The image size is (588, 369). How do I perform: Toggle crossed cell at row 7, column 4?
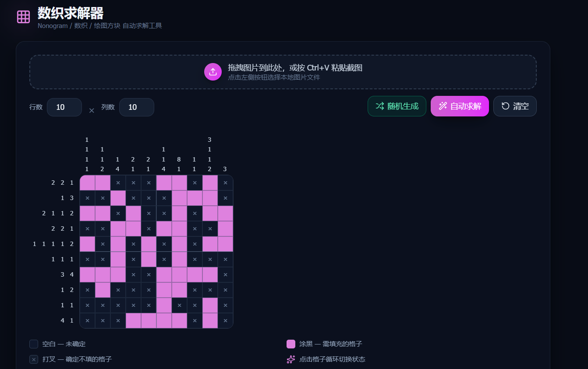pyautogui.click(x=133, y=274)
